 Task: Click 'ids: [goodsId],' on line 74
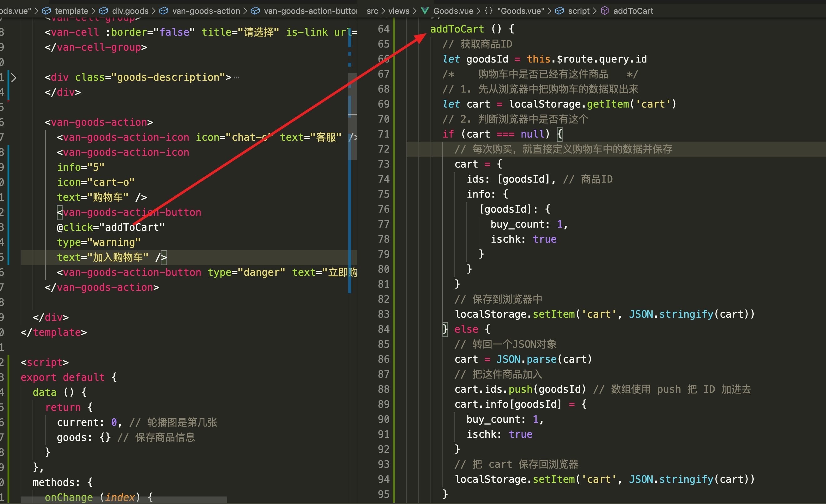click(511, 179)
